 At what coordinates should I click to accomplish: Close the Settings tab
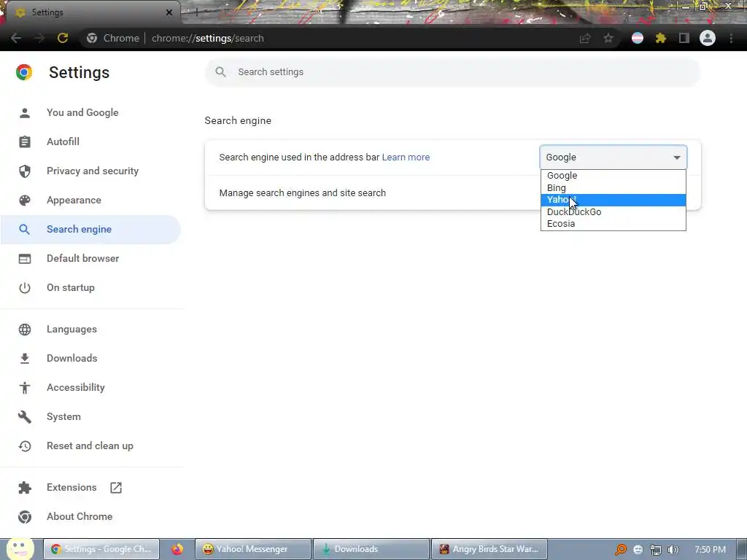(169, 12)
